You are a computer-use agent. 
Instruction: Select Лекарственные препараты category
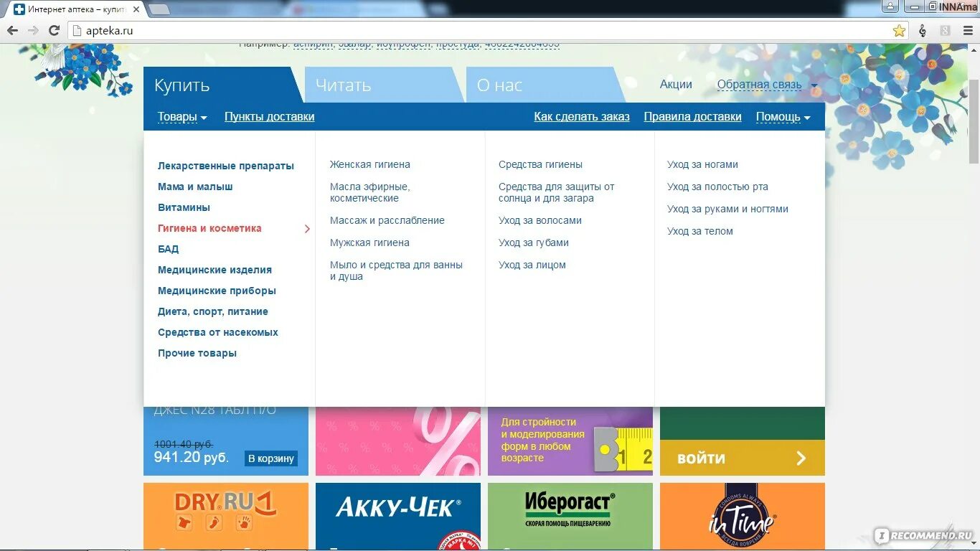[x=226, y=166]
